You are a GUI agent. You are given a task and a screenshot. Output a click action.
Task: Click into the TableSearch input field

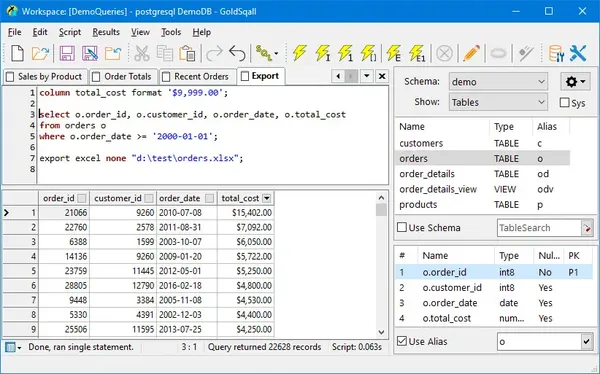(x=539, y=228)
